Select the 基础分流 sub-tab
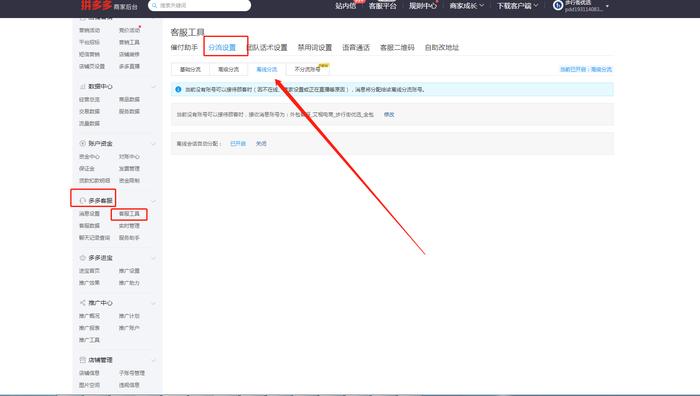This screenshot has width=700, height=396. pos(190,69)
